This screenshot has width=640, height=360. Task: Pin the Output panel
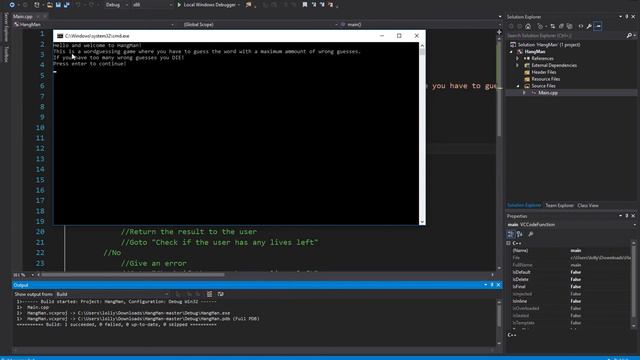click(x=492, y=285)
